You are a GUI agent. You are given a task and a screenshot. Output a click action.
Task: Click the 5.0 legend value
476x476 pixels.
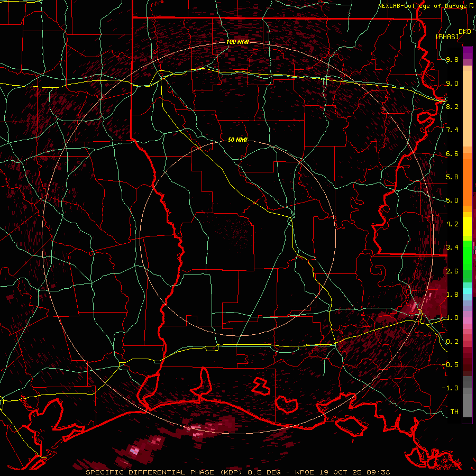[452, 200]
